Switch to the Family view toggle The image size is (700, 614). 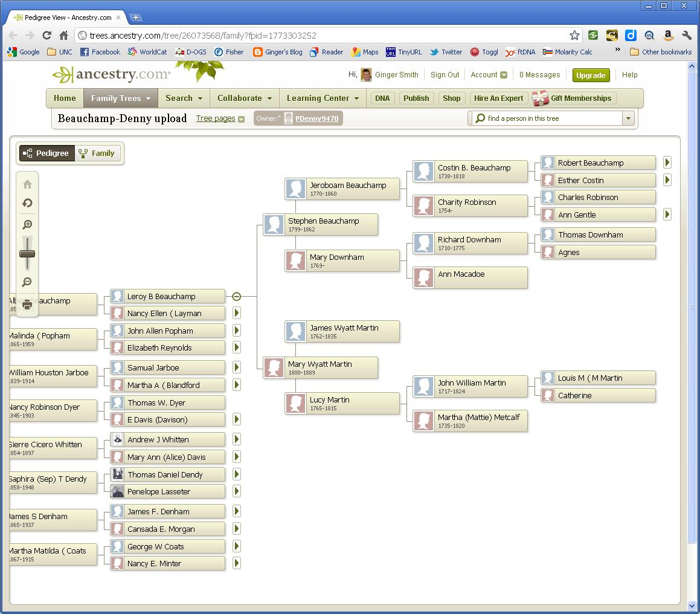[x=97, y=153]
